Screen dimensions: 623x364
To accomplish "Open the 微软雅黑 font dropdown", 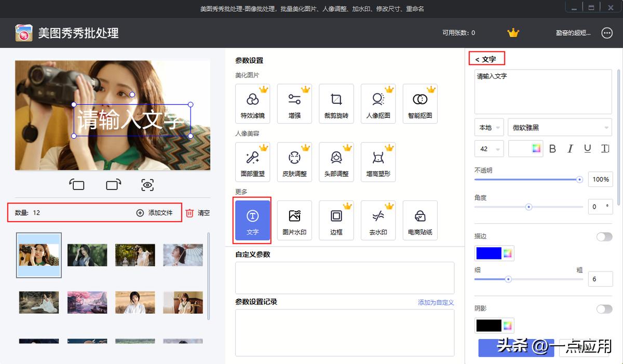I will [560, 127].
